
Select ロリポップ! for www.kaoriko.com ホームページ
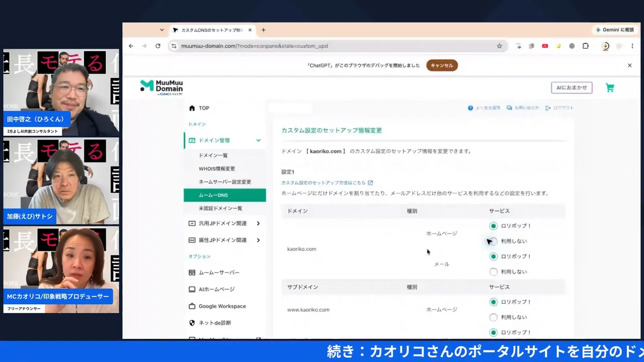click(x=493, y=302)
